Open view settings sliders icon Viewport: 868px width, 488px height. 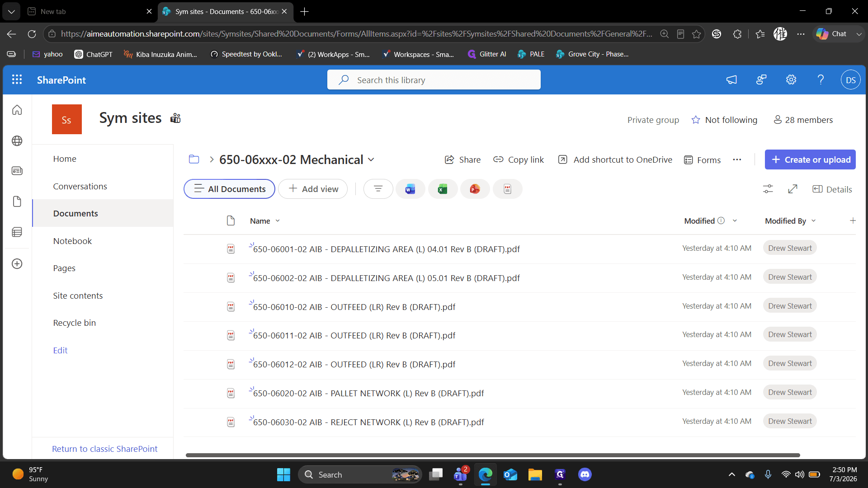[768, 189]
